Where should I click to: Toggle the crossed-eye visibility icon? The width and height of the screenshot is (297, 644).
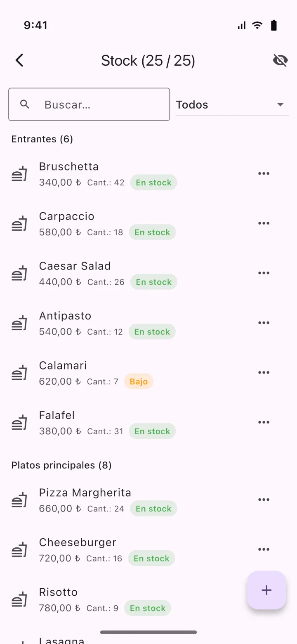[x=280, y=60]
